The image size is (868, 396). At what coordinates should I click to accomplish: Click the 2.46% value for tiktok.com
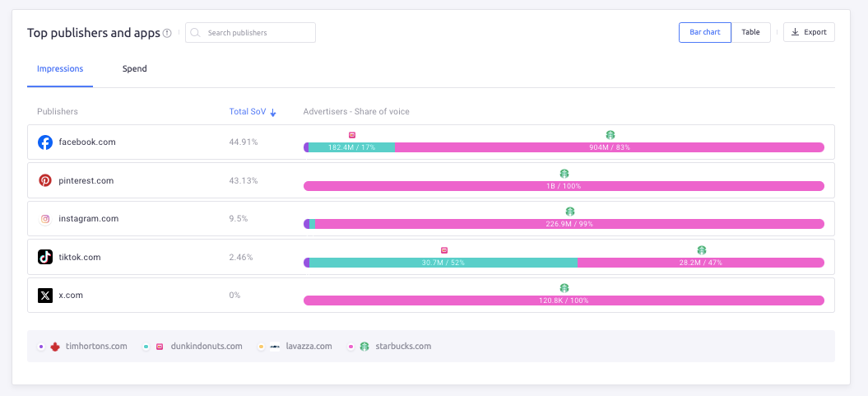pos(241,257)
